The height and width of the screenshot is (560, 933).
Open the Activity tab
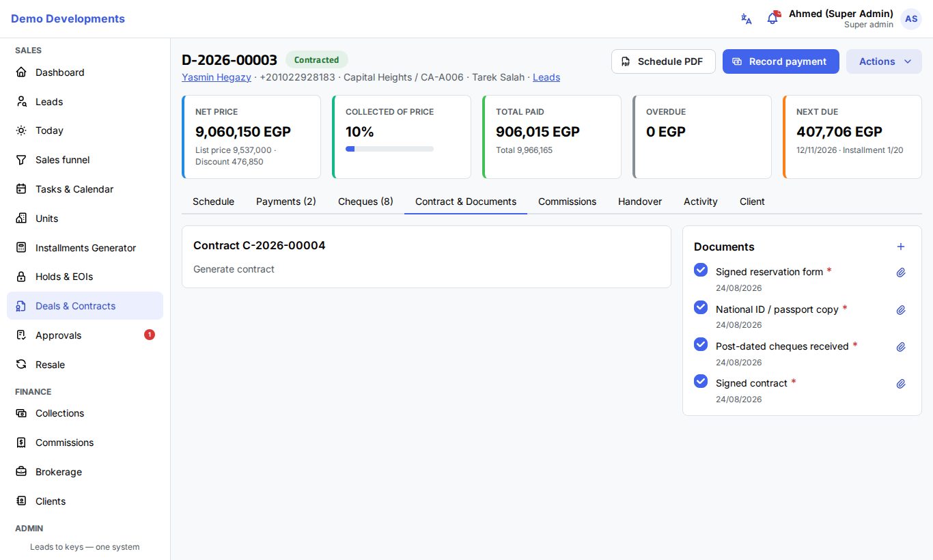701,201
